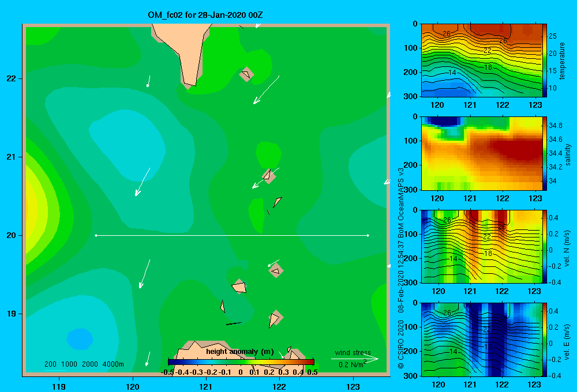Screen dimensions: 577x392
Task: Click the '© CSIRO 2020' copyright text
Action: [401, 344]
